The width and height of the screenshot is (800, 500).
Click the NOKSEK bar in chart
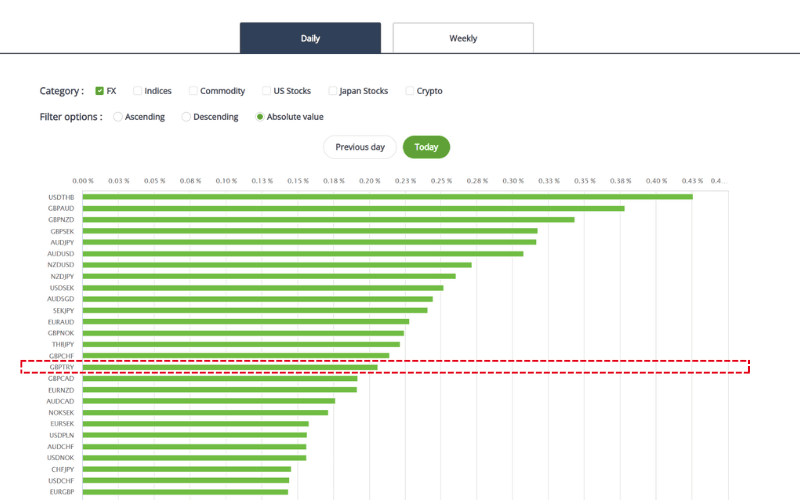click(x=205, y=412)
